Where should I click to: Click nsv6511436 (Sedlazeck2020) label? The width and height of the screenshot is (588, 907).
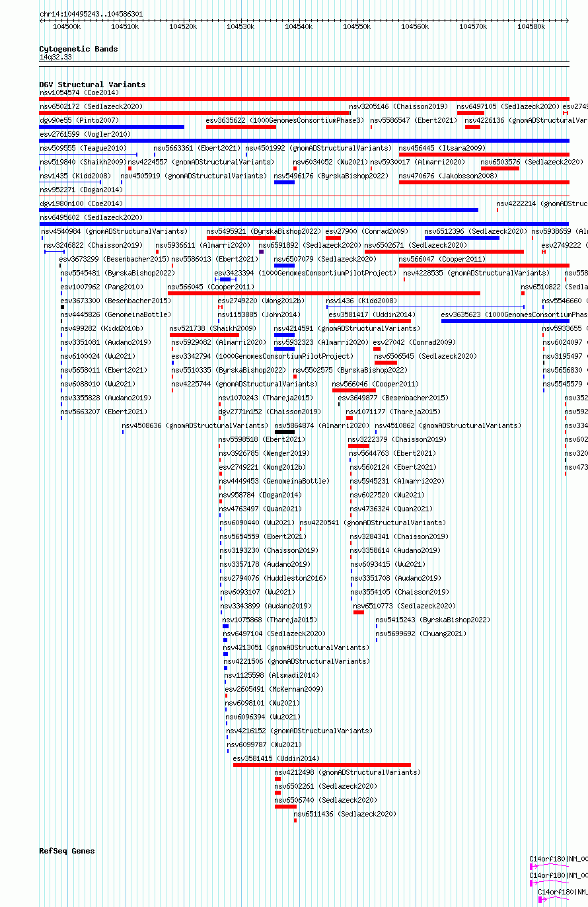point(345,814)
